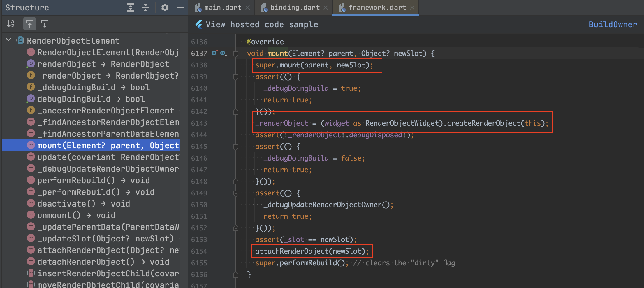Viewport: 644px width, 288px height.
Task: Select deactivate() → void method
Action: point(79,204)
